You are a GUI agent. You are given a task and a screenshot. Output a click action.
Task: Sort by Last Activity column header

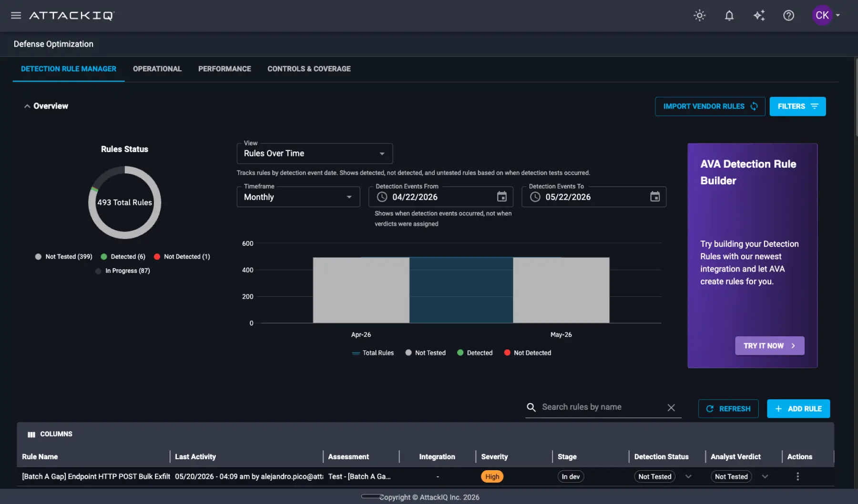[x=195, y=457]
